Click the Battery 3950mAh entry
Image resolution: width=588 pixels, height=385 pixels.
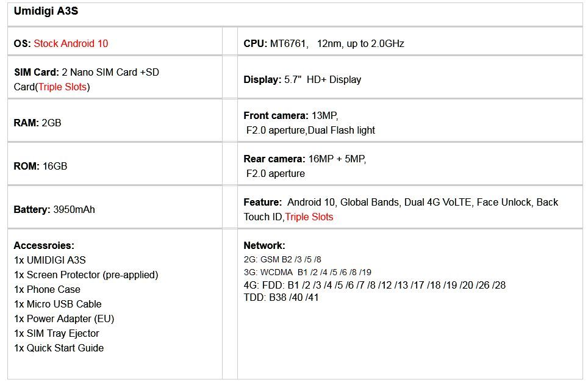(x=54, y=209)
